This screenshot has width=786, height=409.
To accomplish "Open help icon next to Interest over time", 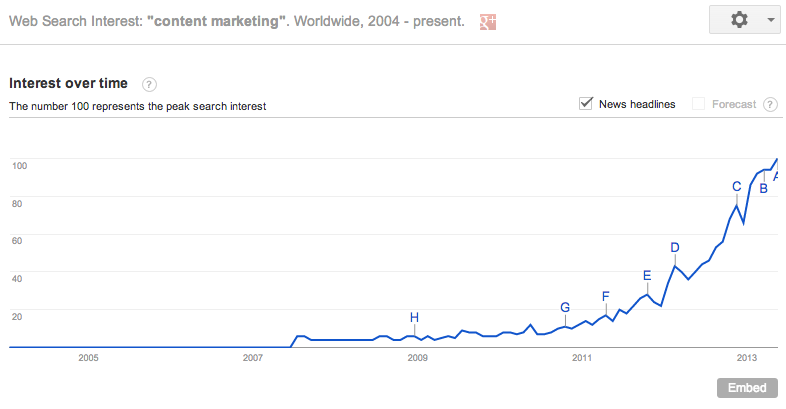I will pos(149,84).
